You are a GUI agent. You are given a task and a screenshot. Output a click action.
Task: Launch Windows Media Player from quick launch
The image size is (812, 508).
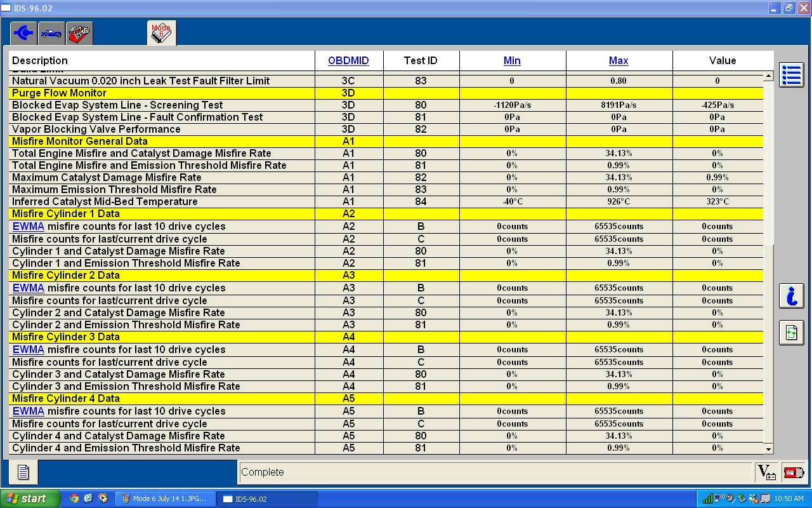click(103, 498)
